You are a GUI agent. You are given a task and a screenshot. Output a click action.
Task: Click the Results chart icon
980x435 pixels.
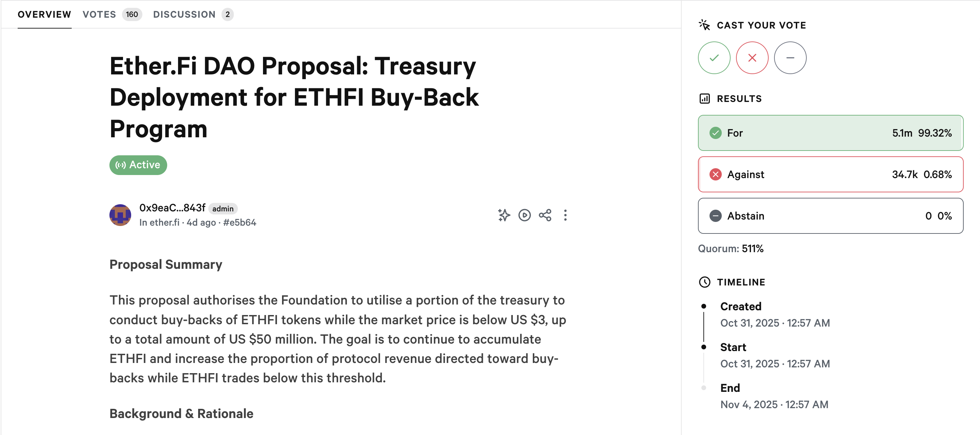pyautogui.click(x=704, y=99)
